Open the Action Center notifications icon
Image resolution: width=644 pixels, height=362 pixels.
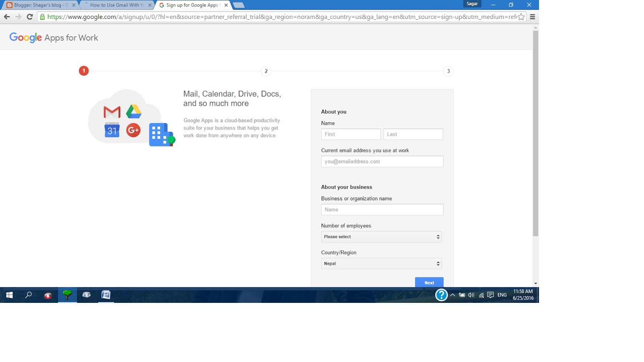pos(490,295)
